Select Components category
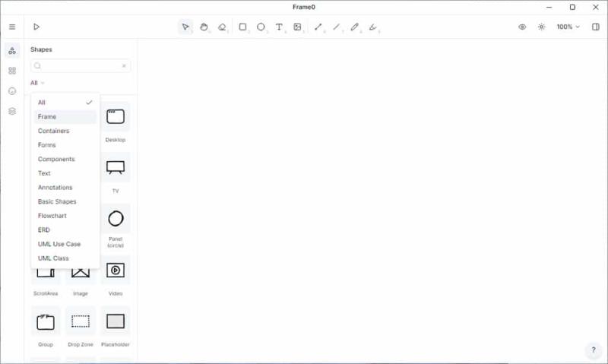This screenshot has width=608, height=364. pyautogui.click(x=65, y=160)
